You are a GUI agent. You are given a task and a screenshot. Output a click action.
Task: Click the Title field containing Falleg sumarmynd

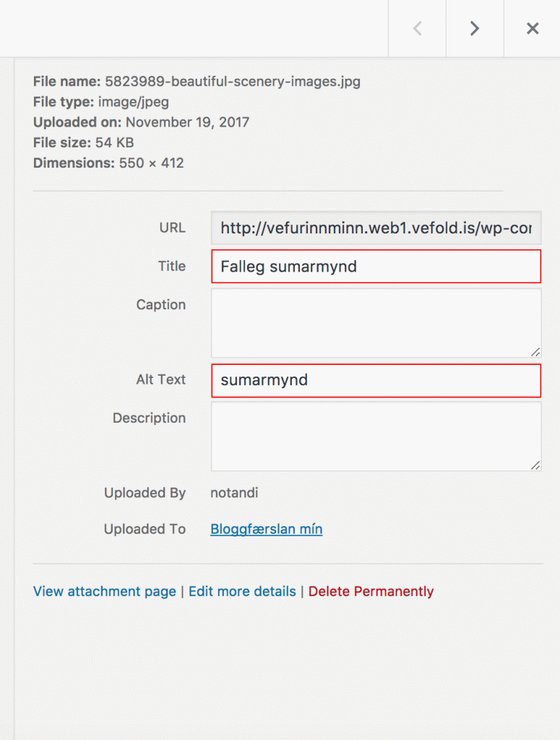[376, 266]
